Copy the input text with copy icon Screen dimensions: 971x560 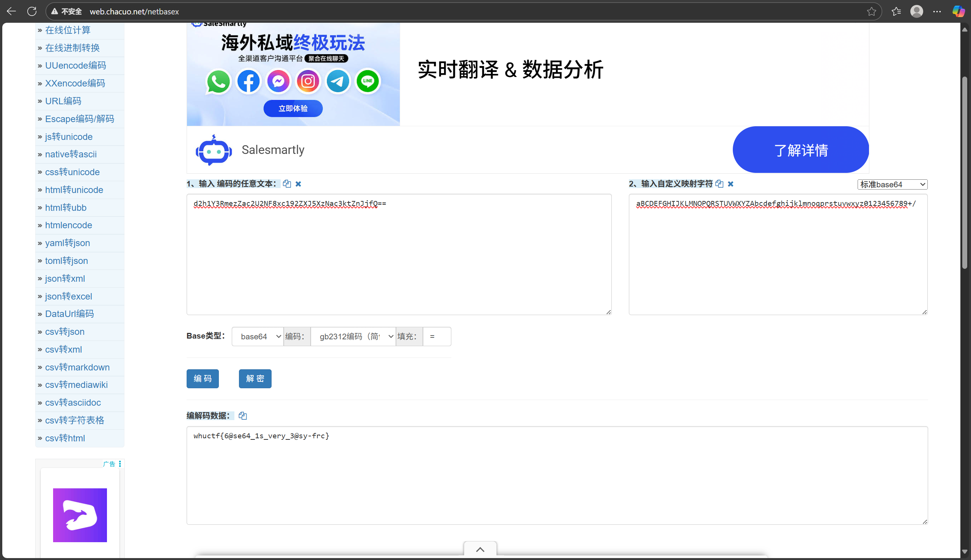tap(287, 184)
